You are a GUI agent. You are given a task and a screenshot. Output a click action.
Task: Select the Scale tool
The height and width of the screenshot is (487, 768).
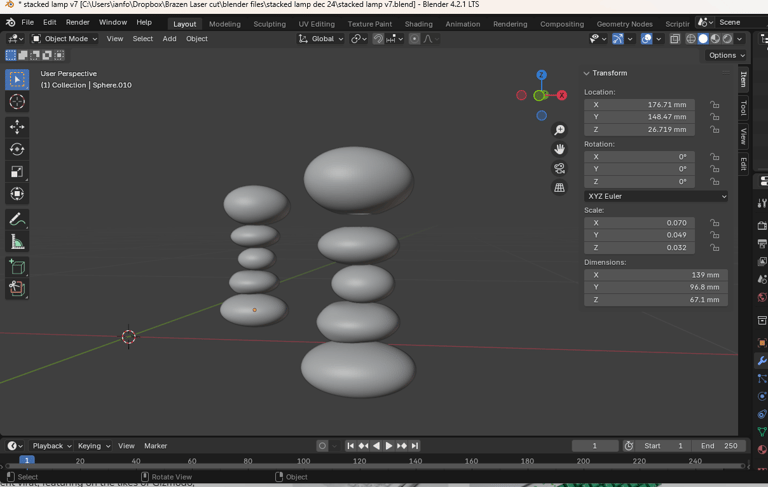click(17, 171)
